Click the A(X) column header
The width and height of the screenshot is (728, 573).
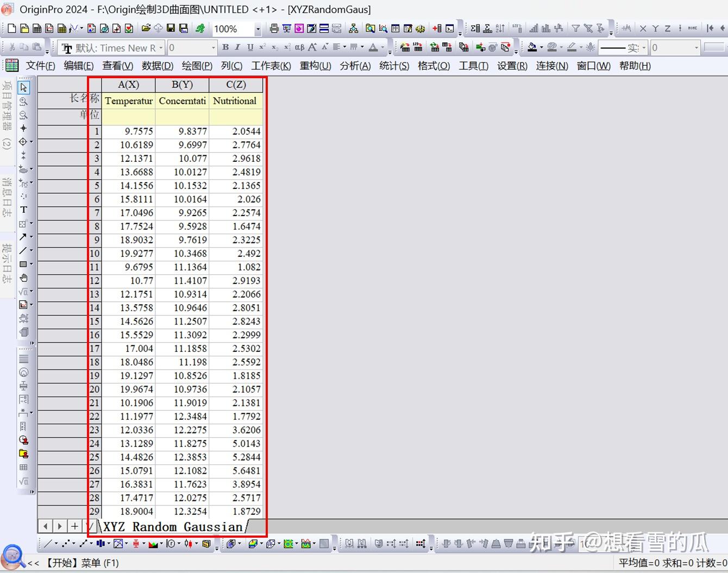pos(128,85)
